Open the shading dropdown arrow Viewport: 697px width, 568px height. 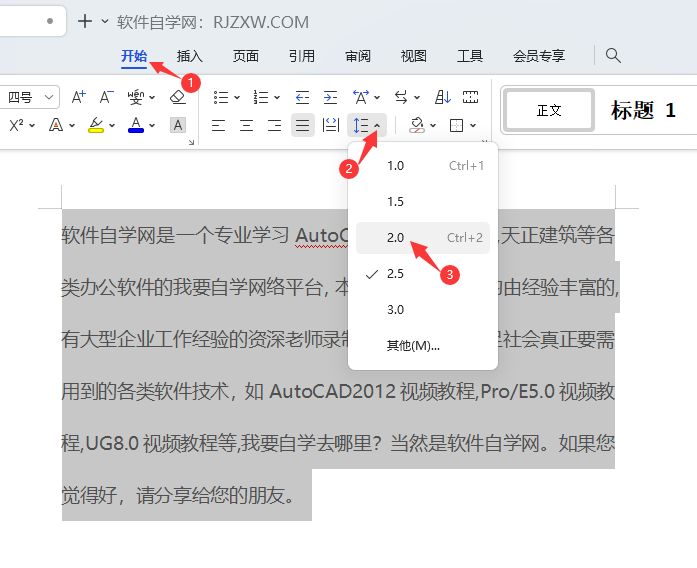click(x=433, y=126)
